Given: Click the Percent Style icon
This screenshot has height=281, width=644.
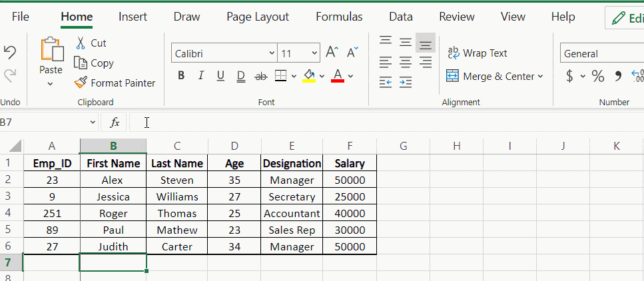Looking at the screenshot, I should 598,77.
